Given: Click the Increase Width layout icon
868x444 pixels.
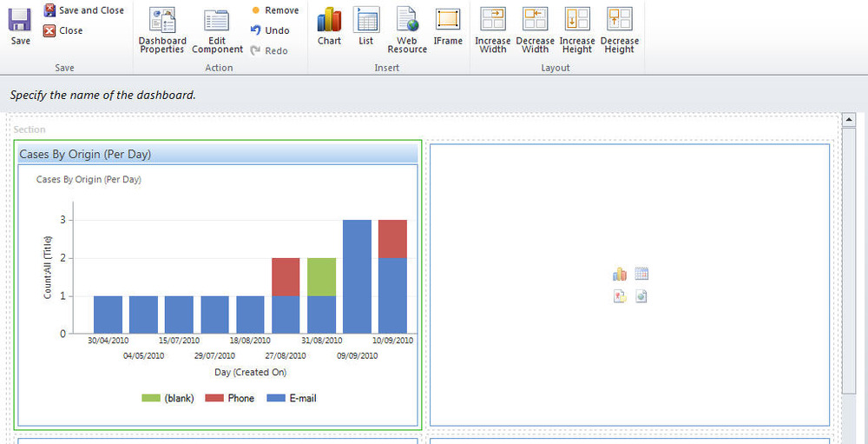Looking at the screenshot, I should [x=492, y=30].
